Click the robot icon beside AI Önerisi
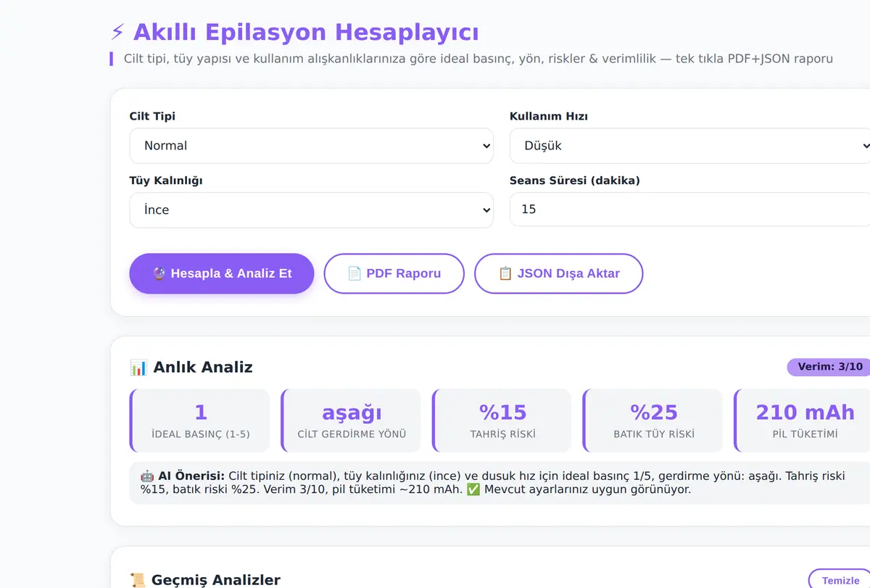This screenshot has width=870, height=588. (147, 476)
